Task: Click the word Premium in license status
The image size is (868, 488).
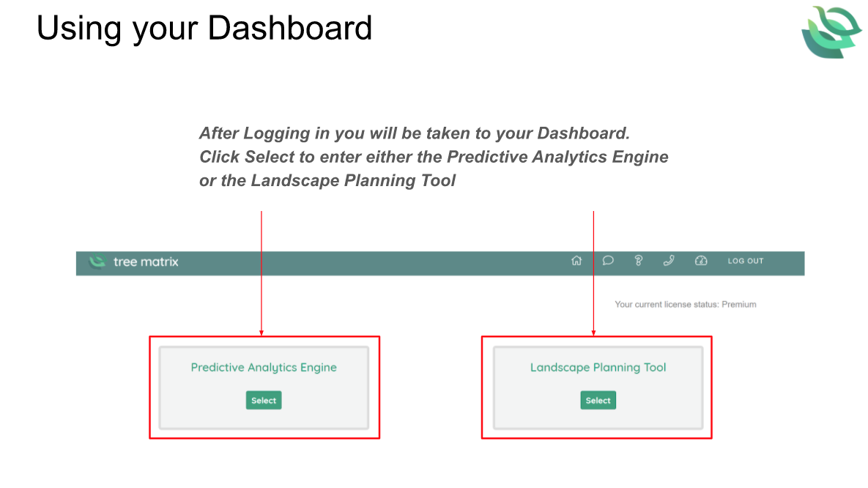Action: coord(739,304)
